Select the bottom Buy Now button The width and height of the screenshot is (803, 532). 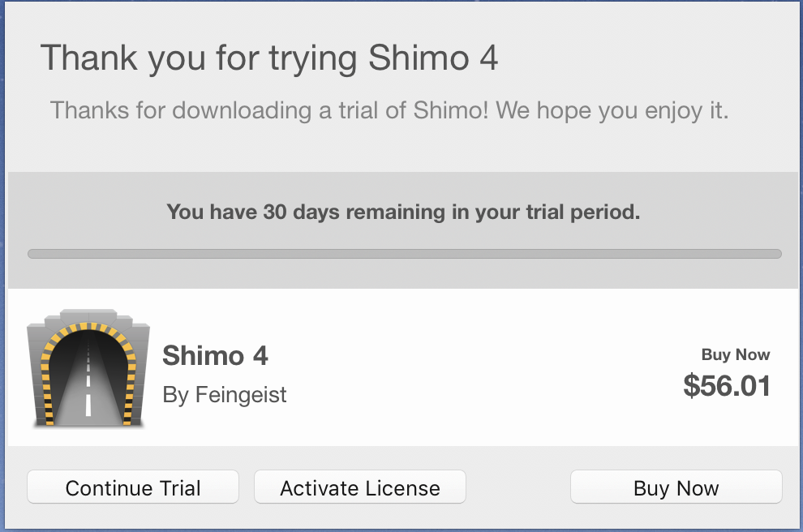(676, 487)
